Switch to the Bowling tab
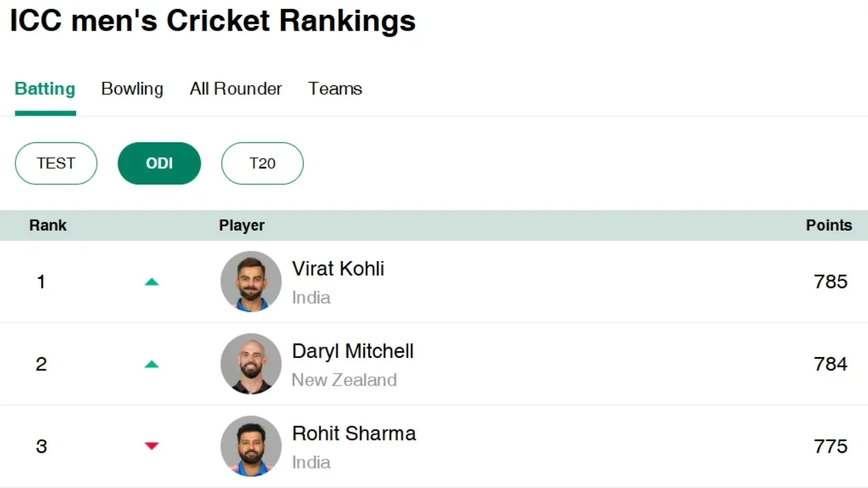The image size is (868, 488). (x=132, y=89)
